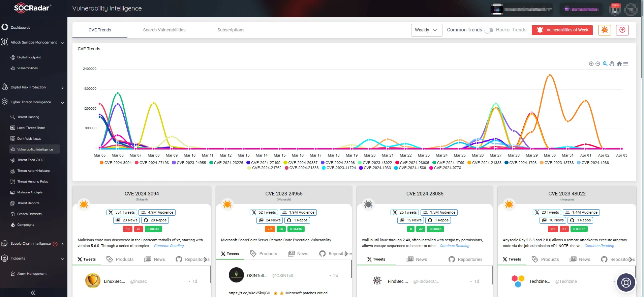
Task: Open Digital Footprint sidebar item
Action: pyautogui.click(x=29, y=57)
